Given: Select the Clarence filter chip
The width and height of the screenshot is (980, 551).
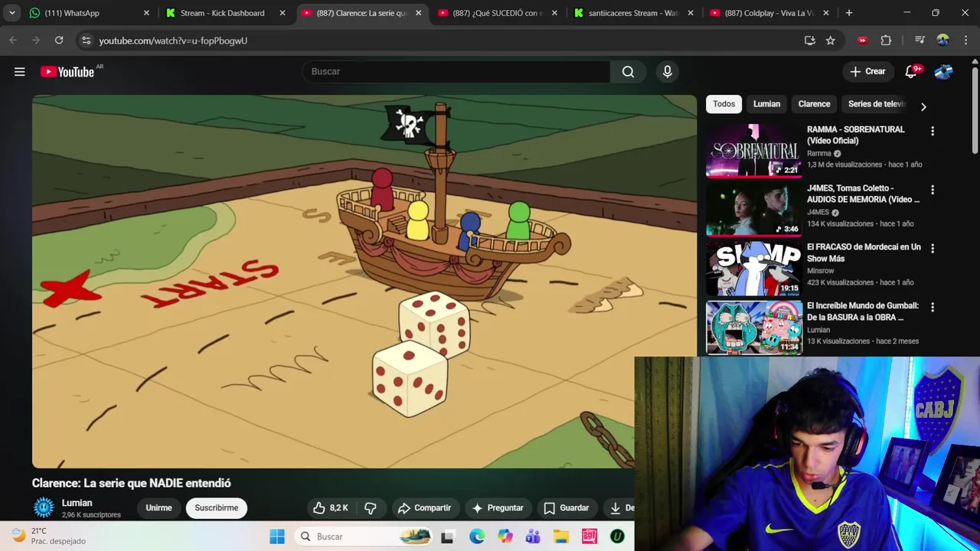Looking at the screenshot, I should [814, 104].
